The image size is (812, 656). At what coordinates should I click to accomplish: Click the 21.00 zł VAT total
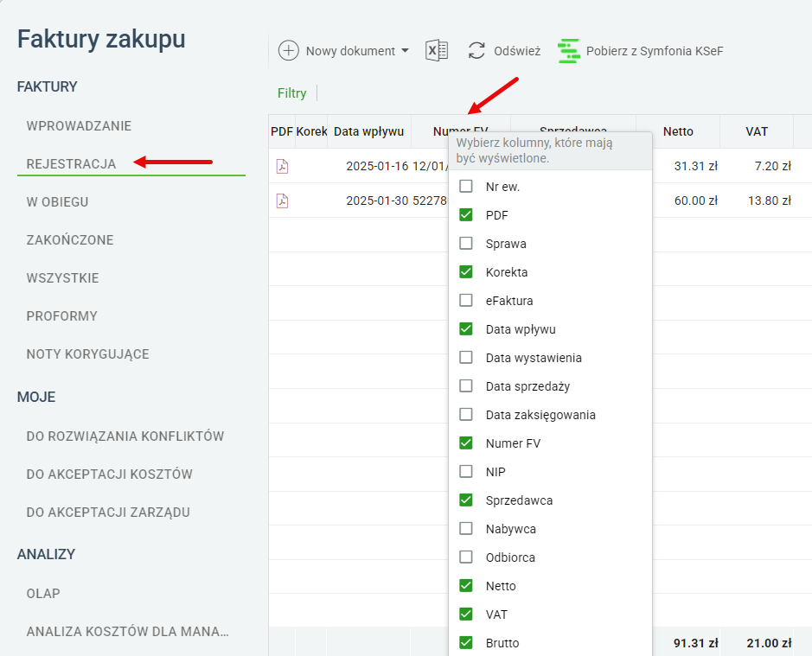tap(769, 643)
